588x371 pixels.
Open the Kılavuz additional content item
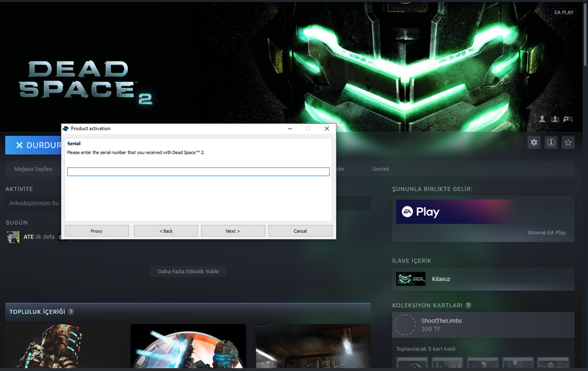pyautogui.click(x=483, y=279)
